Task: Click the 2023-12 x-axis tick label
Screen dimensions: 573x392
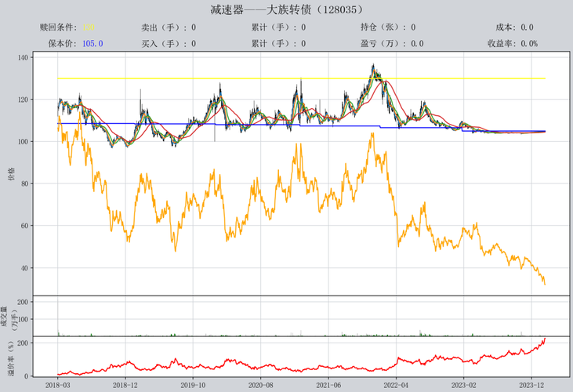Action: pyautogui.click(x=531, y=385)
